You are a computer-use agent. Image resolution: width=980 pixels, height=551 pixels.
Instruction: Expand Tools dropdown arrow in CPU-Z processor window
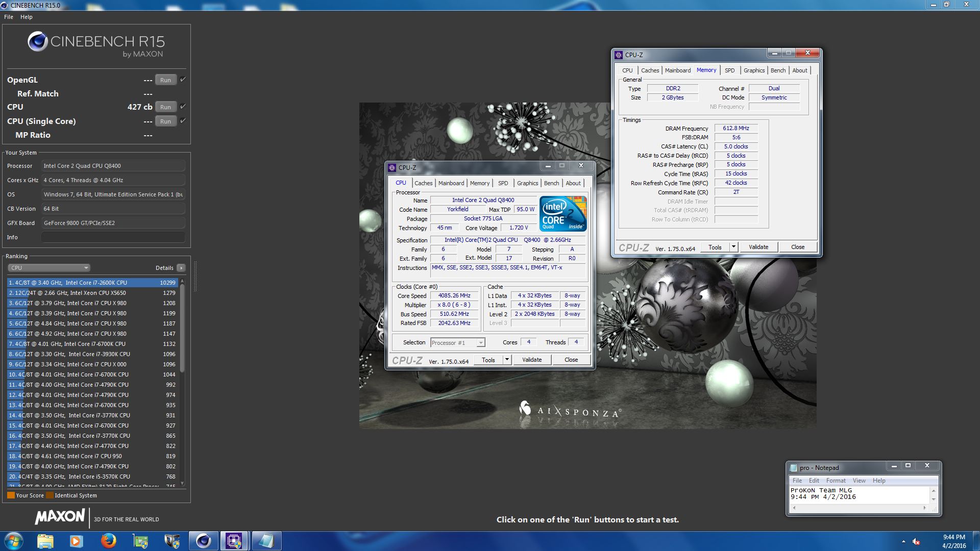[x=507, y=360]
